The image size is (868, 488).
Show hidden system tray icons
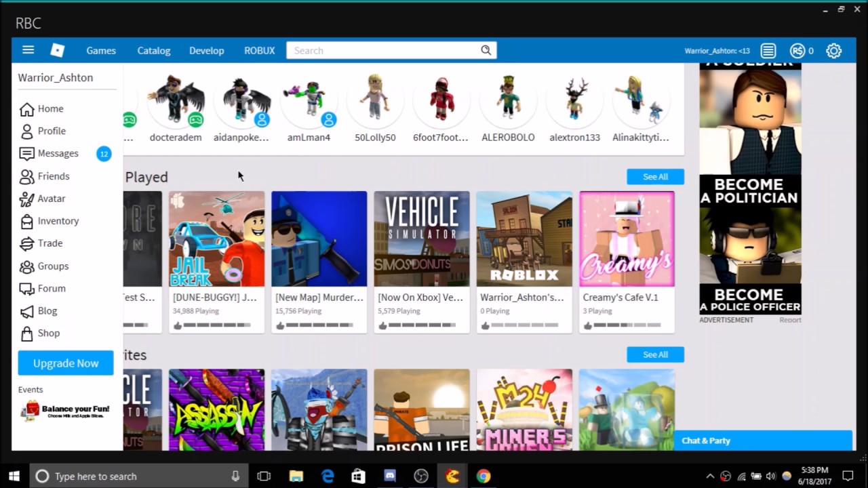tap(710, 476)
